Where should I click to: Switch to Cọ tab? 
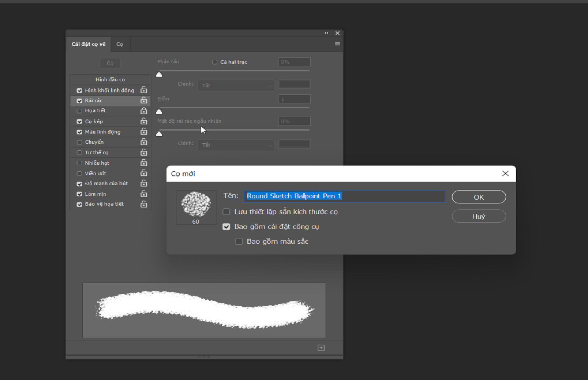tap(120, 44)
